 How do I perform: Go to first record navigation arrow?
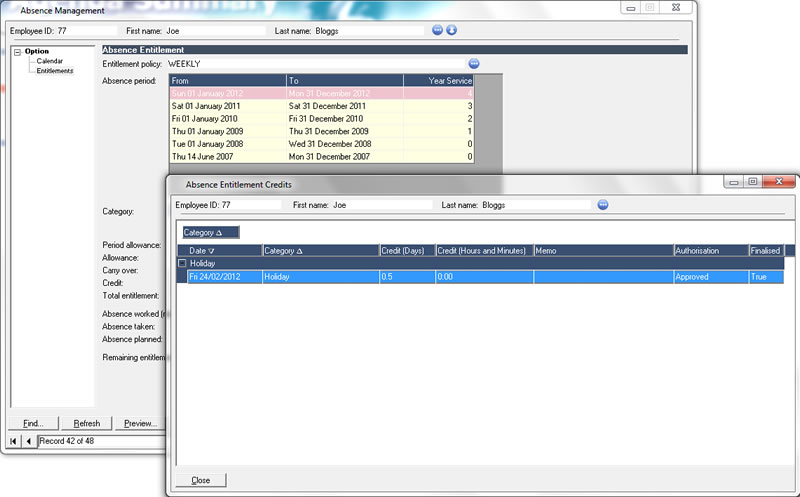(x=14, y=441)
